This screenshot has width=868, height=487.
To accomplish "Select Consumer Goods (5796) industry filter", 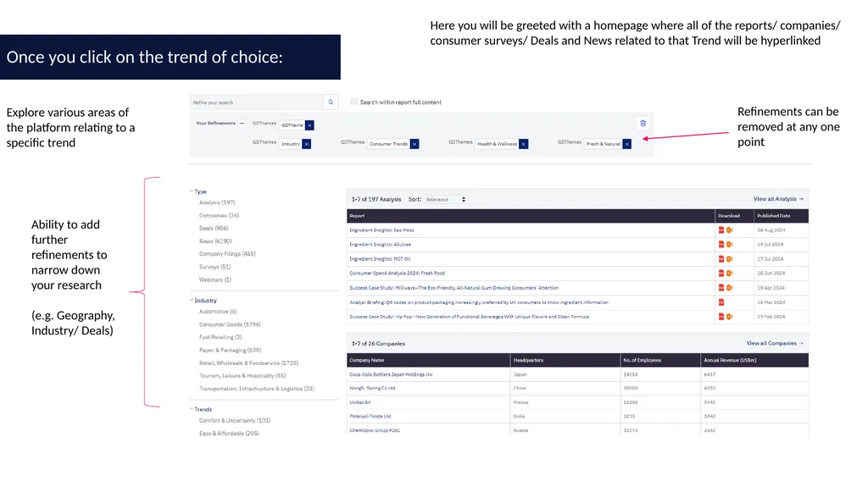I will coord(230,324).
